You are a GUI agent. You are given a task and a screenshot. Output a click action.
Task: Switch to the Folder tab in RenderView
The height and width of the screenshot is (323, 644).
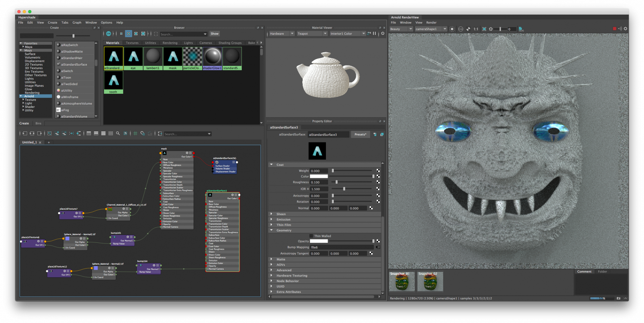tap(602, 271)
